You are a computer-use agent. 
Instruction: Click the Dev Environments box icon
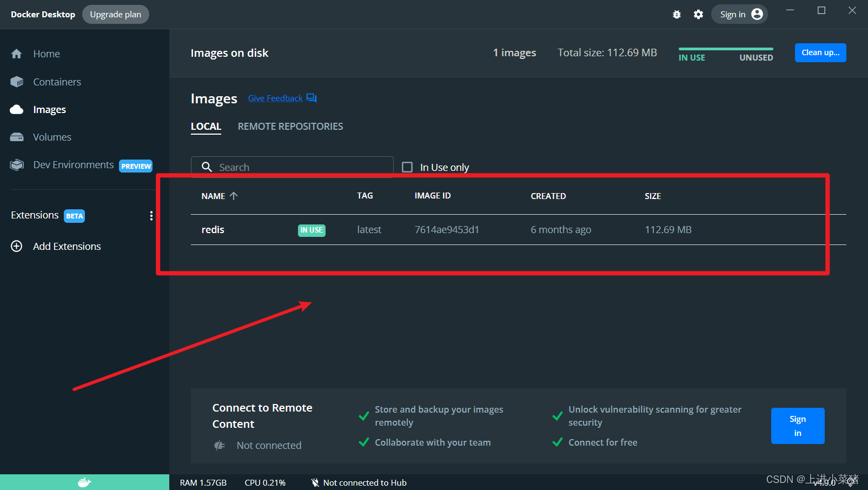click(17, 164)
